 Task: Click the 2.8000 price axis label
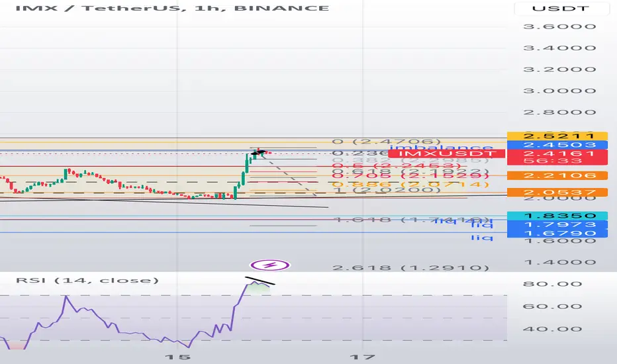pos(559,112)
